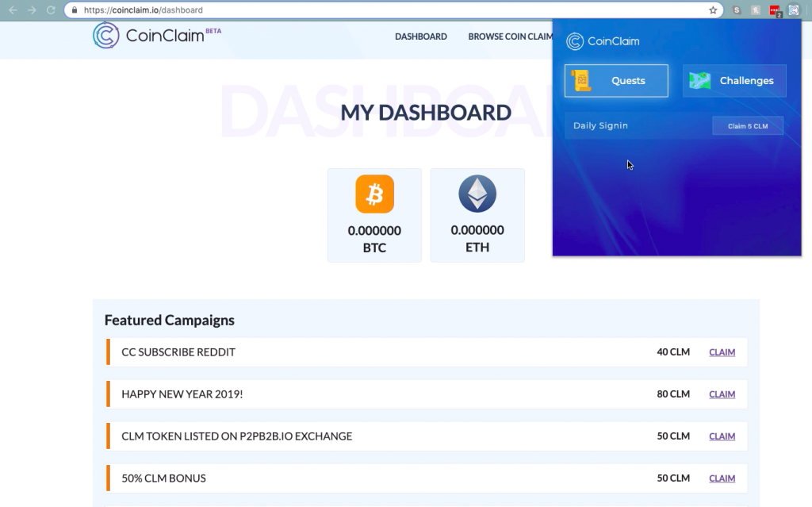Click the browser back arrow
812x507 pixels.
click(13, 10)
